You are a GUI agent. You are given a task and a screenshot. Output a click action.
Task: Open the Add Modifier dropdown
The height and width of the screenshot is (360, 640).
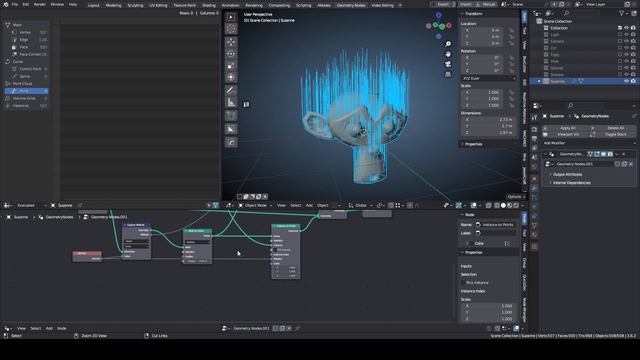[x=589, y=143]
